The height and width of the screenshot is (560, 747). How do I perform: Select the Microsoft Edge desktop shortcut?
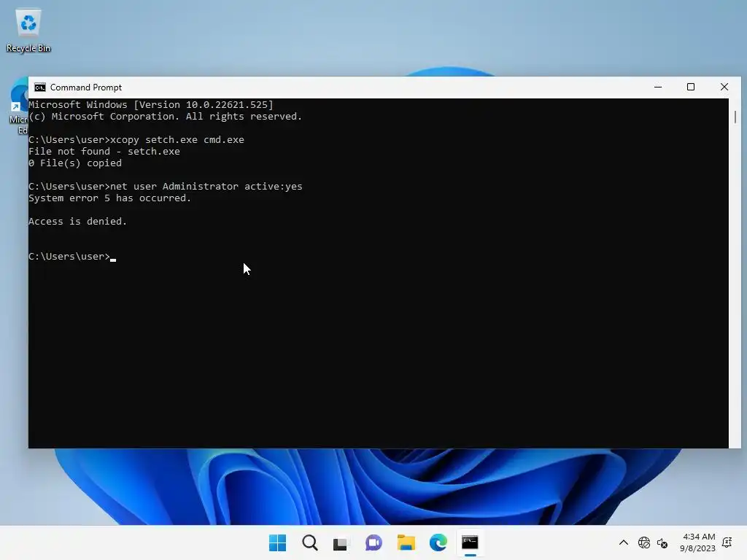18,106
